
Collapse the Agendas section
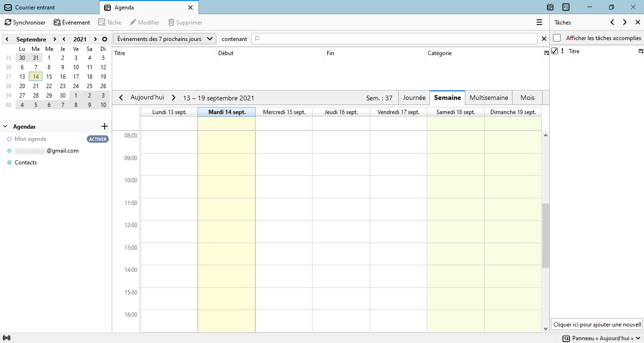point(6,127)
